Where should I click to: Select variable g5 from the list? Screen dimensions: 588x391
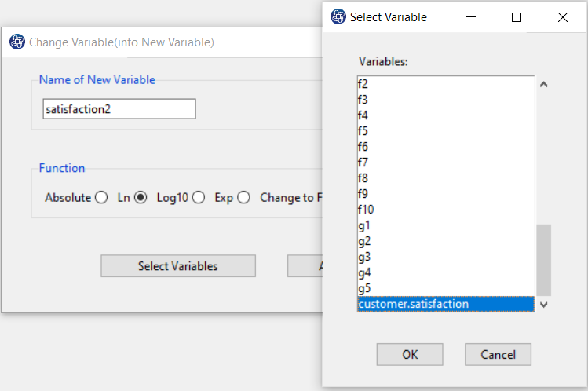(x=364, y=288)
